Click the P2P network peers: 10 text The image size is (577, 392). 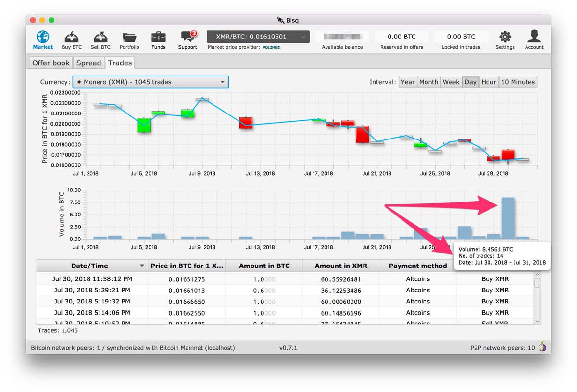click(x=502, y=347)
